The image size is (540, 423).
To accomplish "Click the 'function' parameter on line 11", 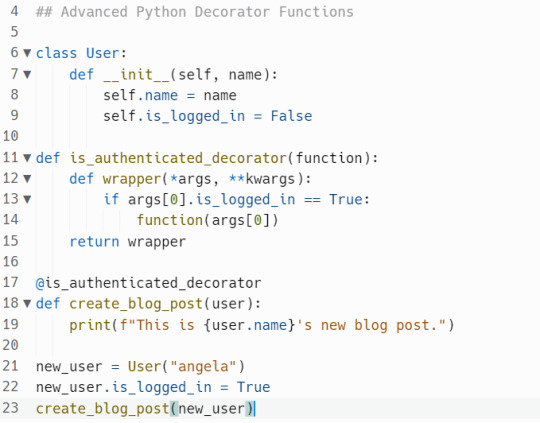I will [329, 158].
